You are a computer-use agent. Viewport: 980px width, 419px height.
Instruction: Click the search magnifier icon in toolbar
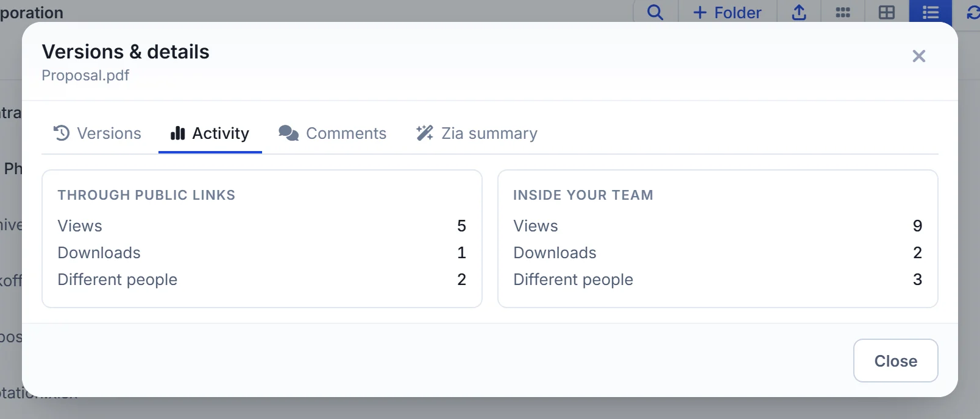pyautogui.click(x=655, y=12)
